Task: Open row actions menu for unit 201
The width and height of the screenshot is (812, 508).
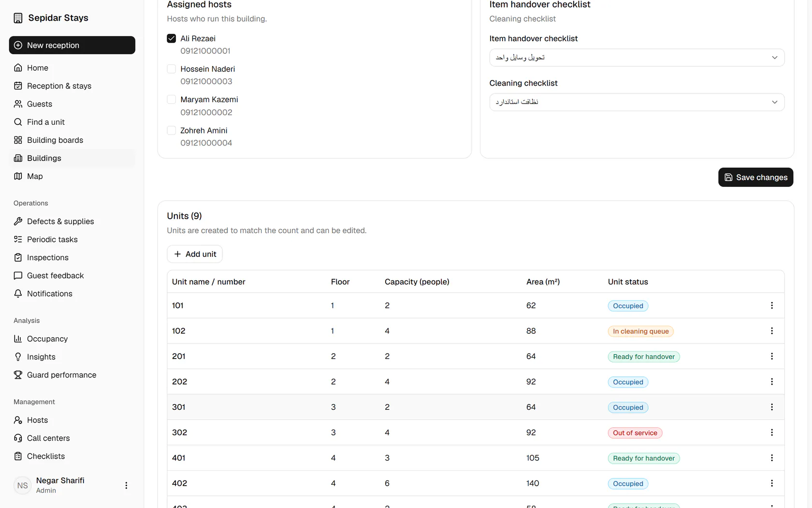Action: [771, 357]
